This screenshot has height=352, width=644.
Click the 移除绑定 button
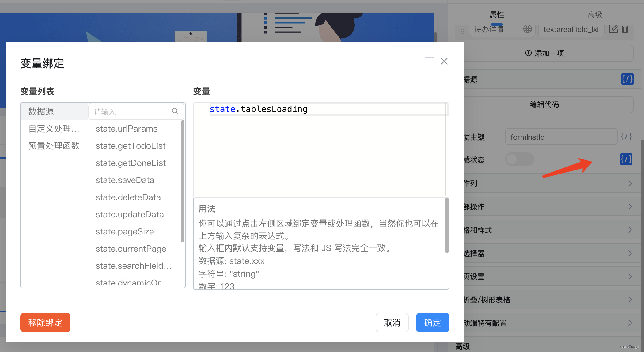(x=45, y=323)
